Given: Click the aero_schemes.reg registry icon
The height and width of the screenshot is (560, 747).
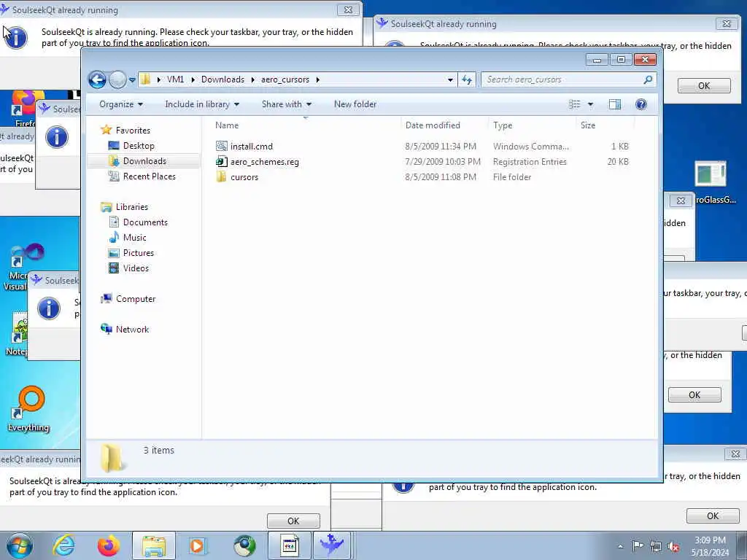Looking at the screenshot, I should 221,161.
